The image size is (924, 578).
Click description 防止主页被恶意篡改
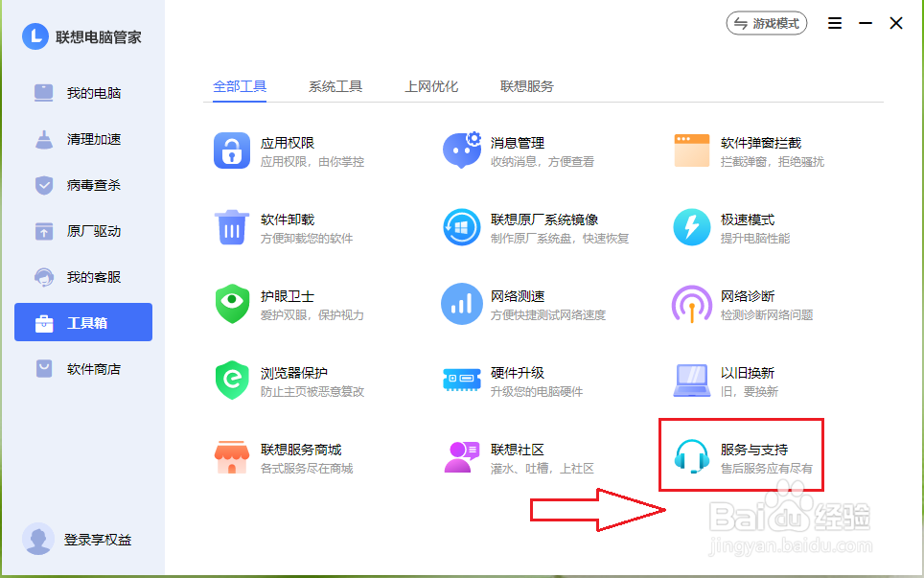click(x=312, y=392)
